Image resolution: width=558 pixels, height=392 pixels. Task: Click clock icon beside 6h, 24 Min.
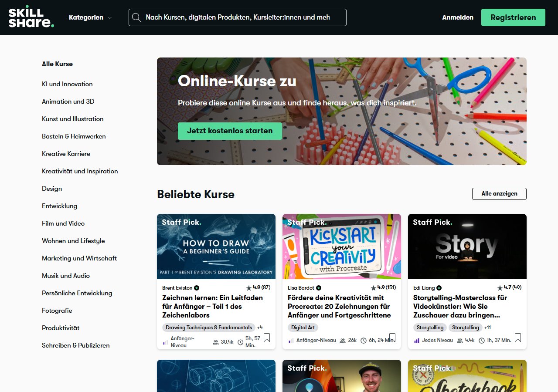(x=364, y=340)
